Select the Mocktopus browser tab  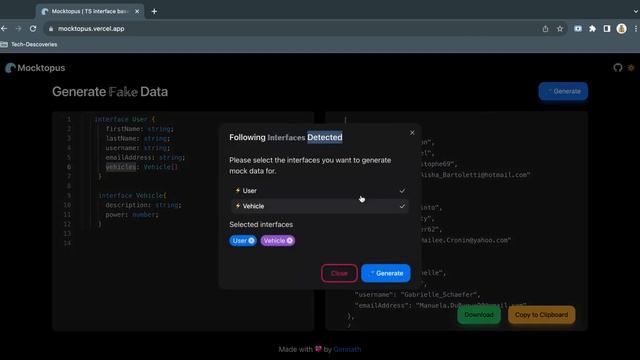[90, 11]
